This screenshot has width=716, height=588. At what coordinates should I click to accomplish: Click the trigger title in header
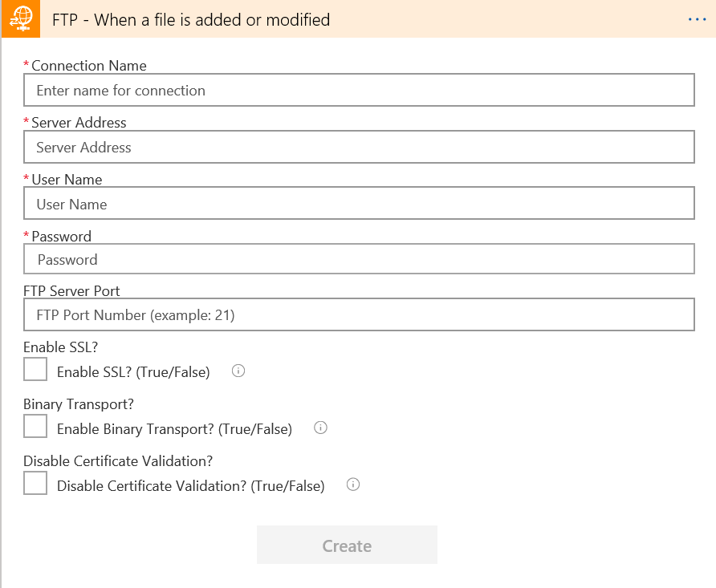point(191,19)
